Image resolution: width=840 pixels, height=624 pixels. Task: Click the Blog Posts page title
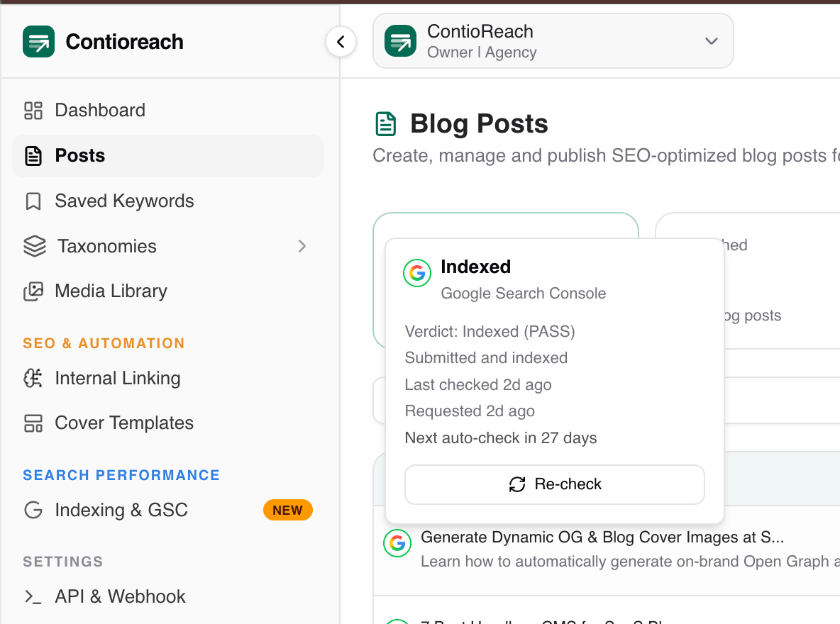pyautogui.click(x=479, y=123)
